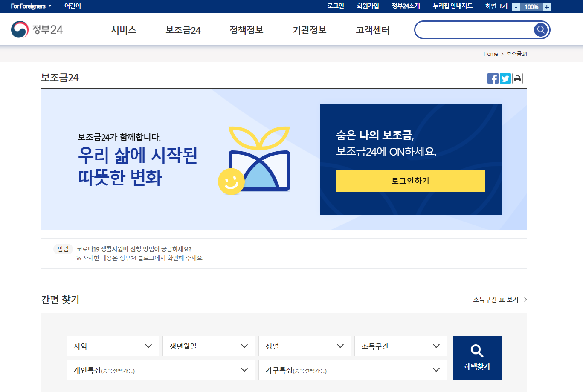Image resolution: width=583 pixels, height=392 pixels.
Task: Open the 보조금24 menu
Action: pyautogui.click(x=183, y=30)
